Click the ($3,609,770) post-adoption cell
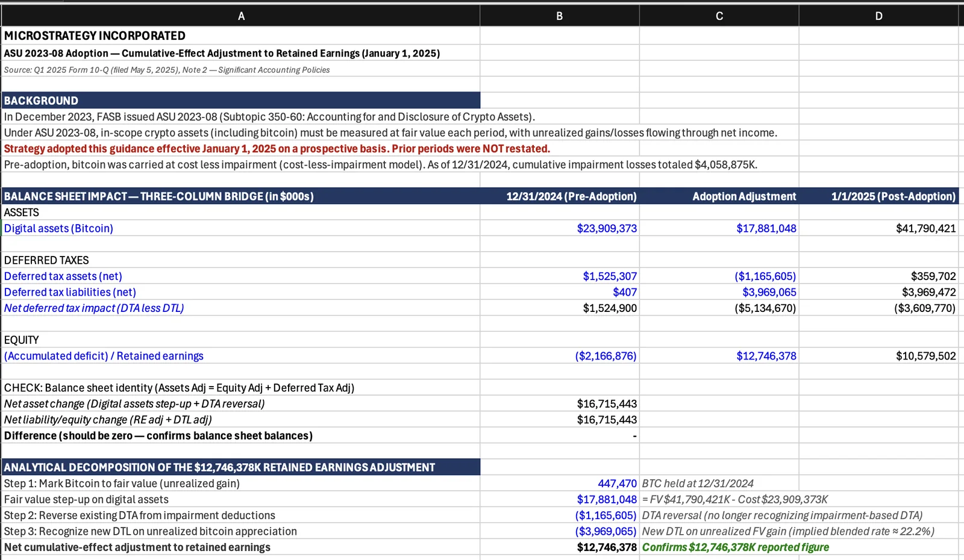This screenshot has width=964, height=560. coord(878,308)
